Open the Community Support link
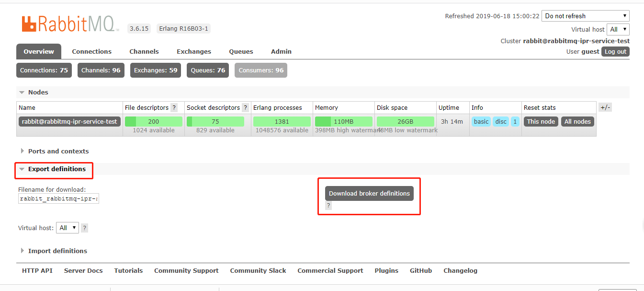 coord(186,271)
